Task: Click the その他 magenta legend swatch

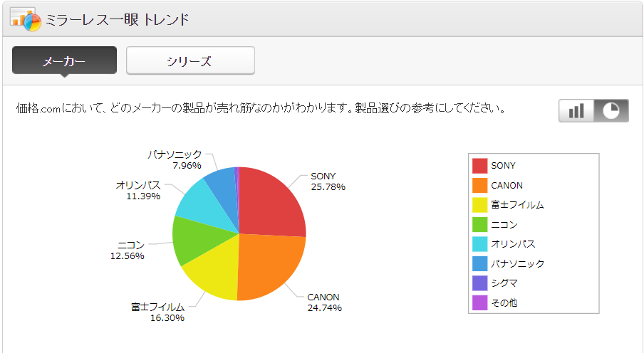Action: point(479,303)
